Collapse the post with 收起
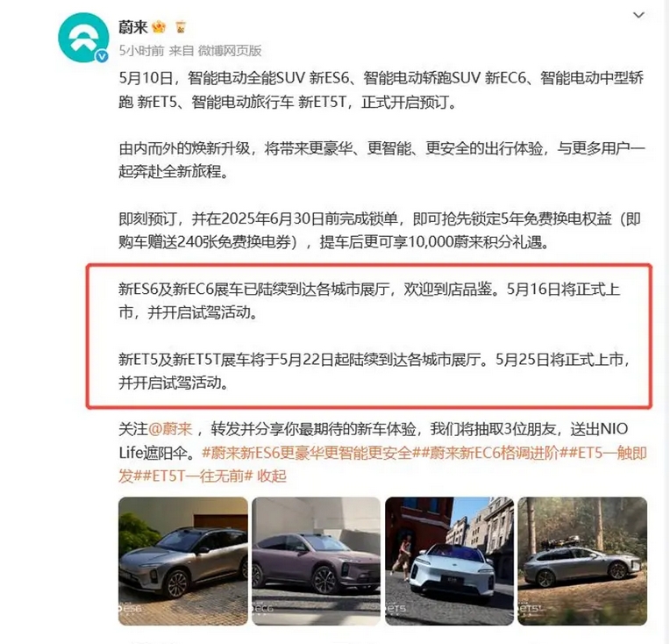The width and height of the screenshot is (670, 644). coord(272,476)
